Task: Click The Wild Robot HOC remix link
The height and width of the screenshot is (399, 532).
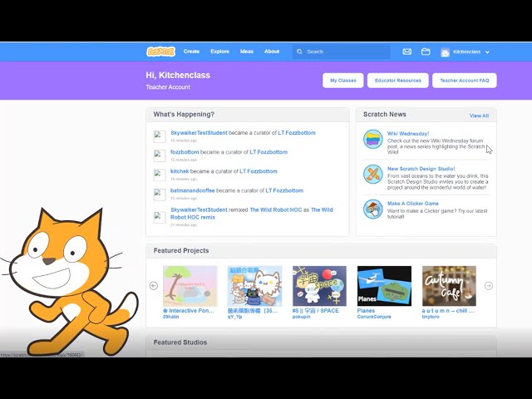Action: [x=251, y=214]
